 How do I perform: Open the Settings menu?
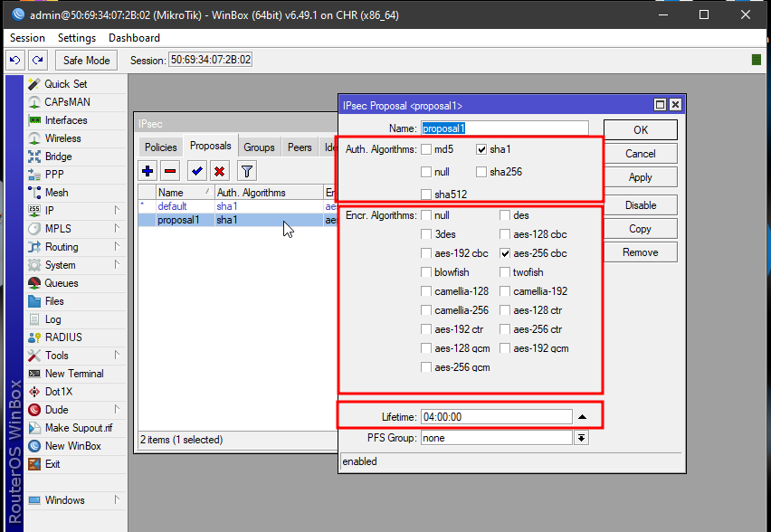76,38
